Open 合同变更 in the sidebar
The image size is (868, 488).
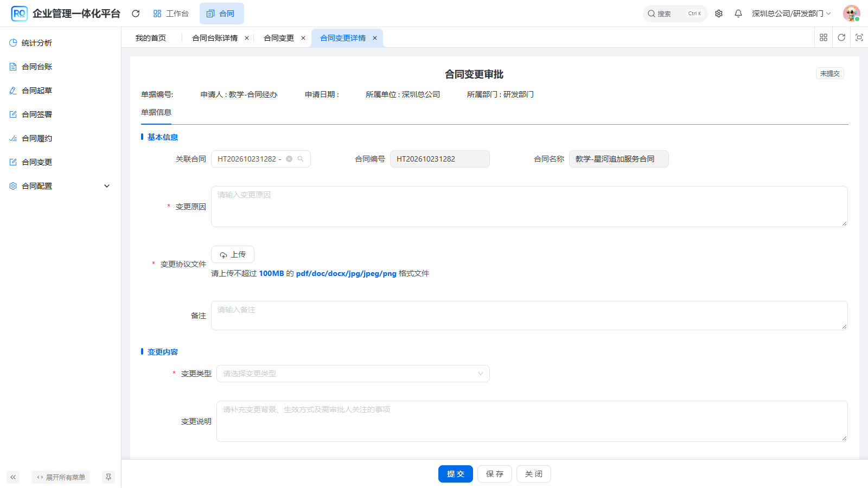60,162
